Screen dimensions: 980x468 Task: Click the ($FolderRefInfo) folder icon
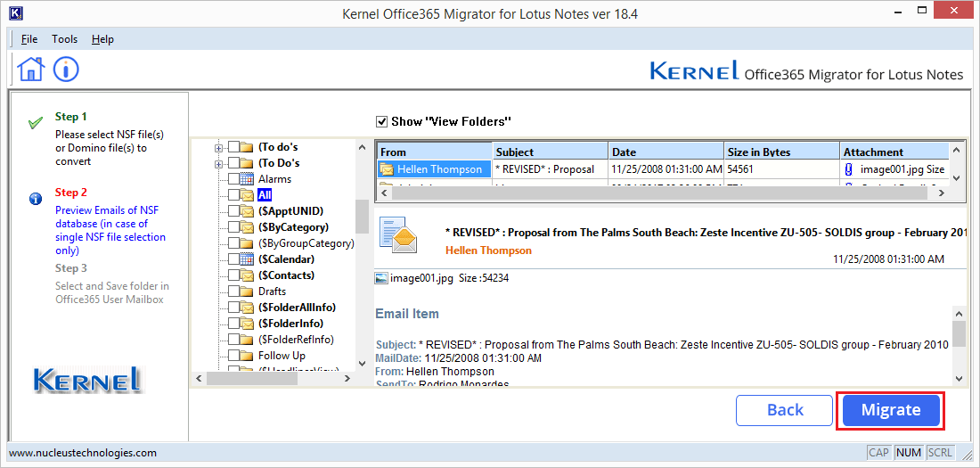tap(247, 340)
